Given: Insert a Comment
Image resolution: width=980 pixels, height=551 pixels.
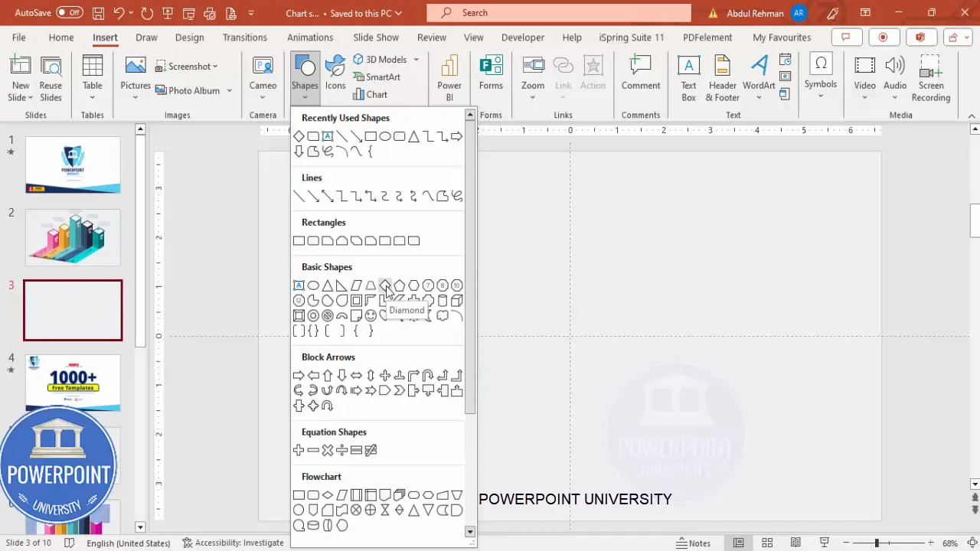Looking at the screenshot, I should point(641,74).
